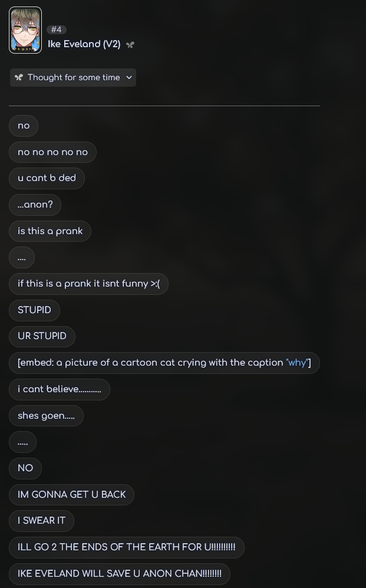Click the butterfly icon in Thought for some time
Image resolution: width=366 pixels, height=588 pixels.
19,77
